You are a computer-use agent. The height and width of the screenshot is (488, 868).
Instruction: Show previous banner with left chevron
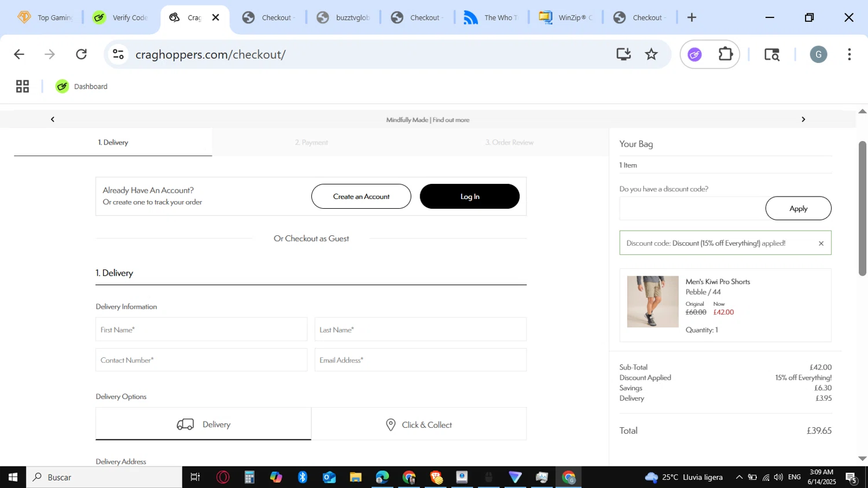tap(53, 119)
